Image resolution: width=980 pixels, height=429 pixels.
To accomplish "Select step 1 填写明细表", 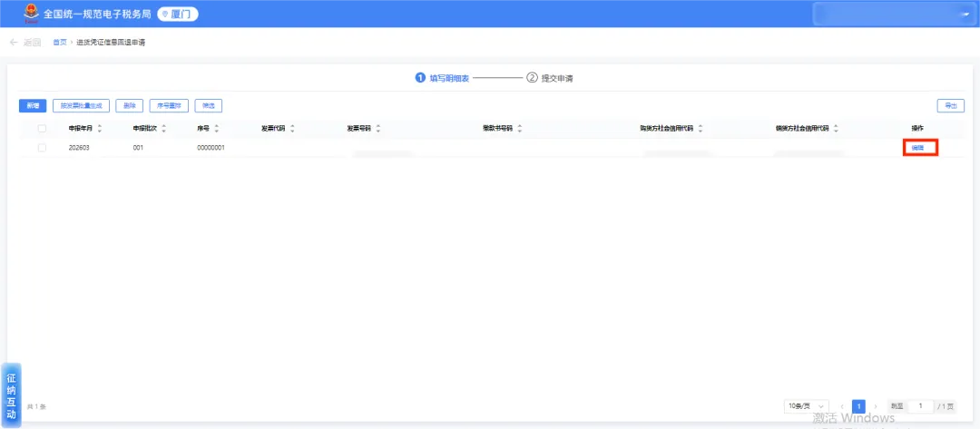I will coord(443,78).
